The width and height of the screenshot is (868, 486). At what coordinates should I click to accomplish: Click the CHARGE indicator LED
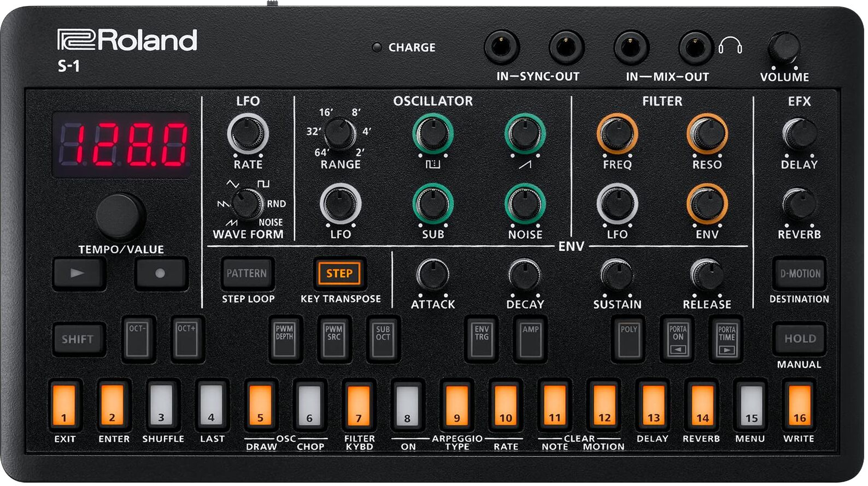(376, 48)
